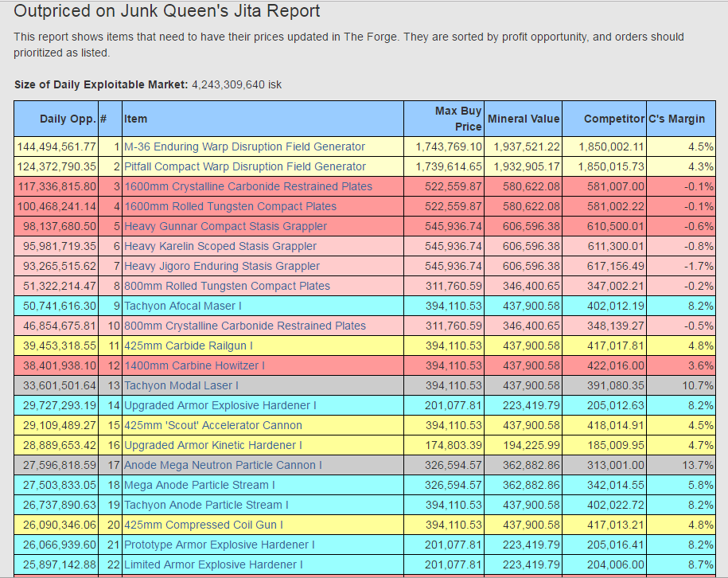Select daily opp value 124,372,790.35
Screen dimensions: 728x578
click(x=56, y=167)
